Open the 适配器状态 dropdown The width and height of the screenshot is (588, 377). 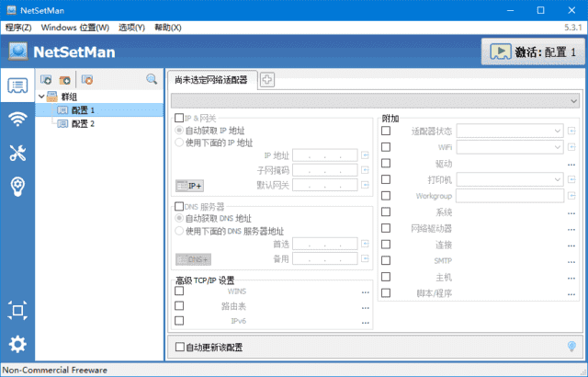coord(510,131)
